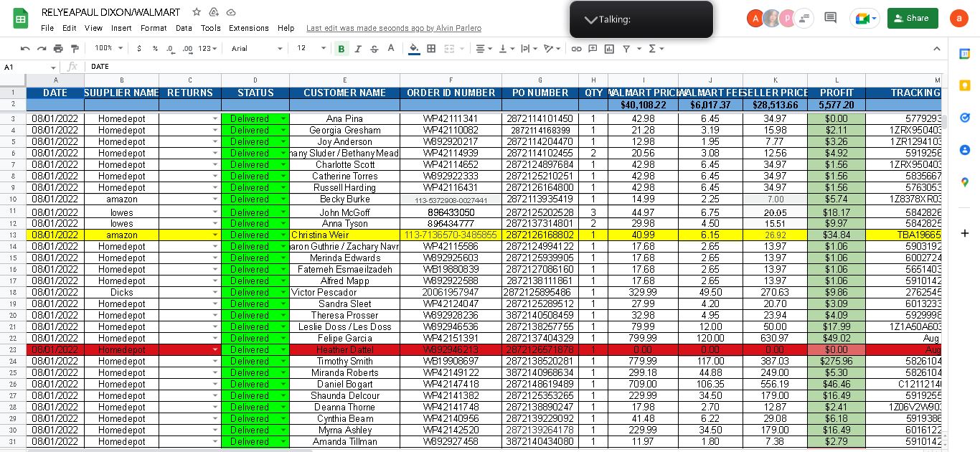The height and width of the screenshot is (452, 980).
Task: View the cloud document status
Action: coord(231,12)
